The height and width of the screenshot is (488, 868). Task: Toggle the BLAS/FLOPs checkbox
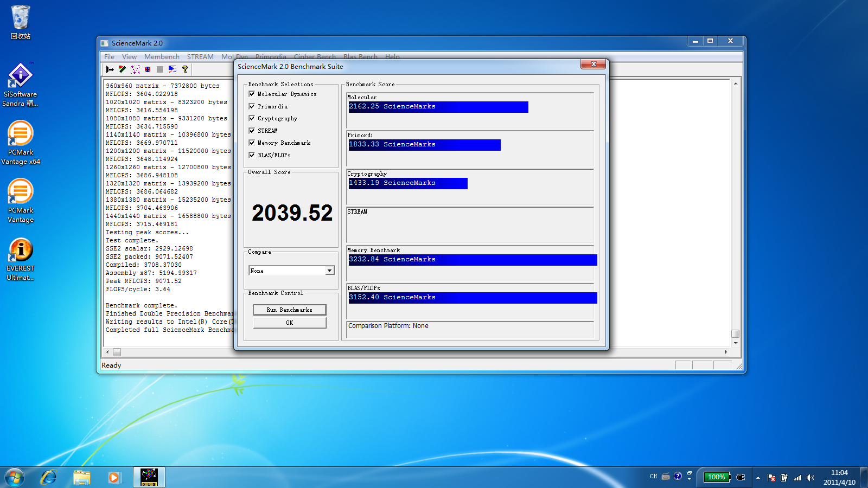click(x=252, y=155)
